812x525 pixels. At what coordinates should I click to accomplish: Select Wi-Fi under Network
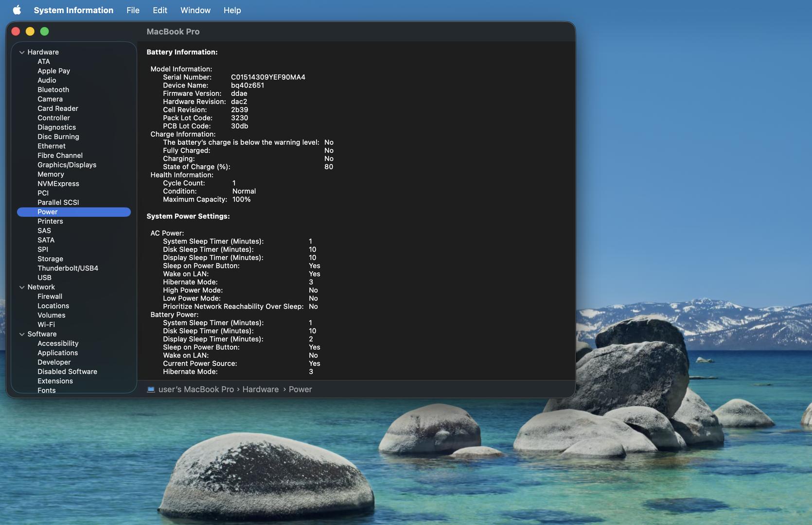pos(46,325)
